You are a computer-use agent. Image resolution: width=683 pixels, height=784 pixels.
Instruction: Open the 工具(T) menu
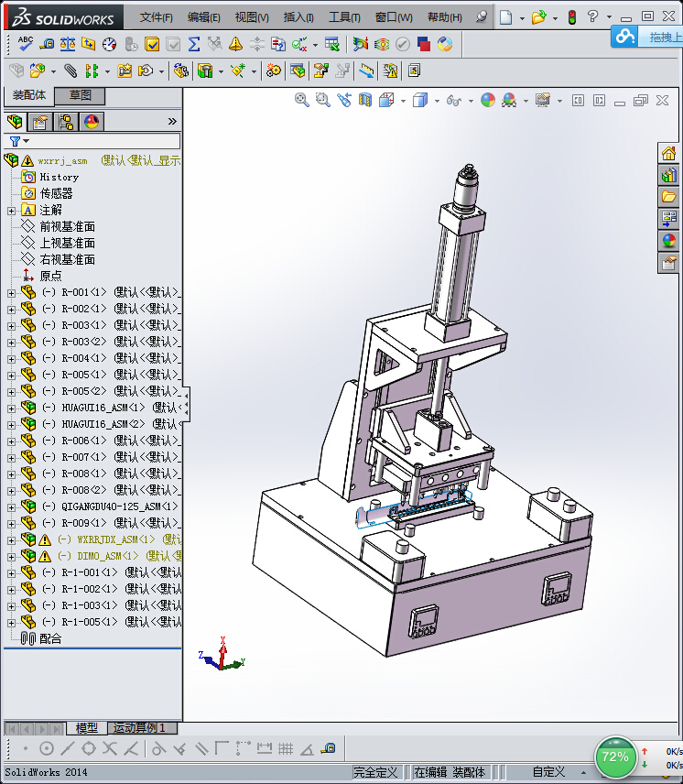click(344, 17)
